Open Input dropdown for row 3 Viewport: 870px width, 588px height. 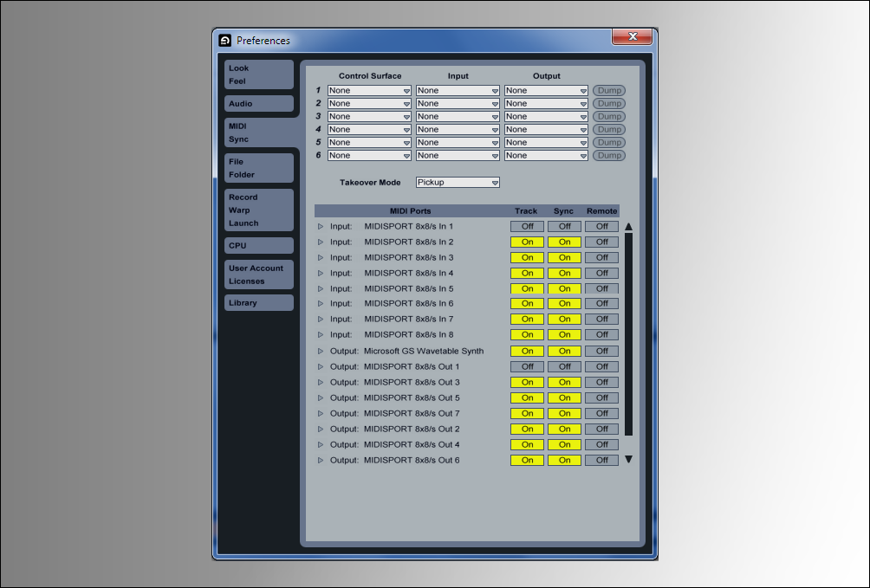pos(458,117)
